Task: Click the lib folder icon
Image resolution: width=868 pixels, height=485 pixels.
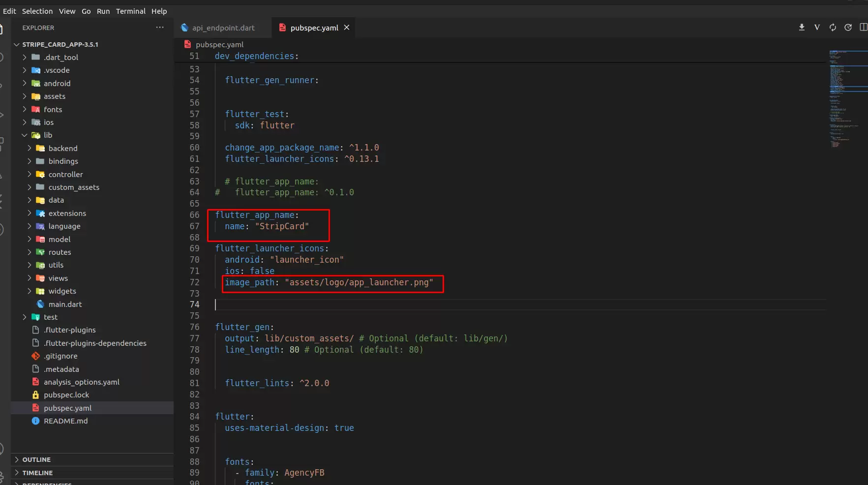Action: [x=36, y=135]
